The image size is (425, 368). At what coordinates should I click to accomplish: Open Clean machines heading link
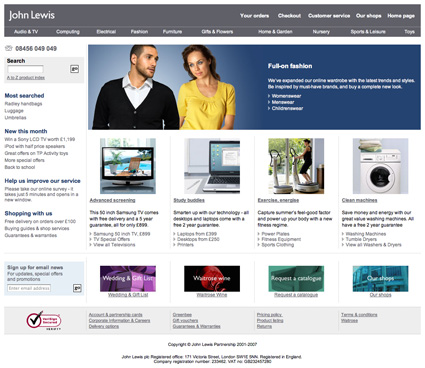[359, 200]
